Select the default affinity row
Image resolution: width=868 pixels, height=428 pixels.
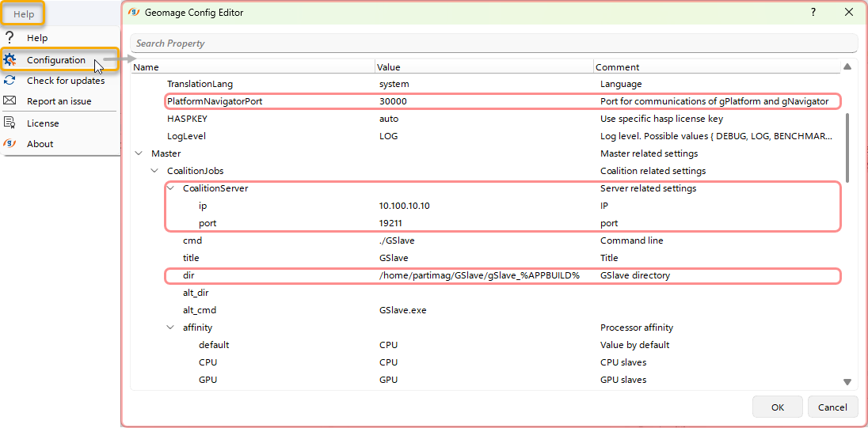(486, 345)
